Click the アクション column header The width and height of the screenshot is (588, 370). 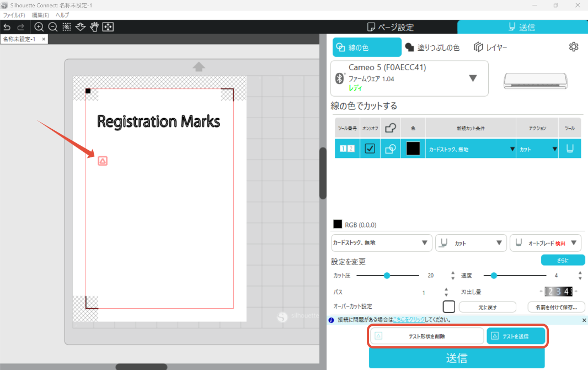pyautogui.click(x=537, y=128)
